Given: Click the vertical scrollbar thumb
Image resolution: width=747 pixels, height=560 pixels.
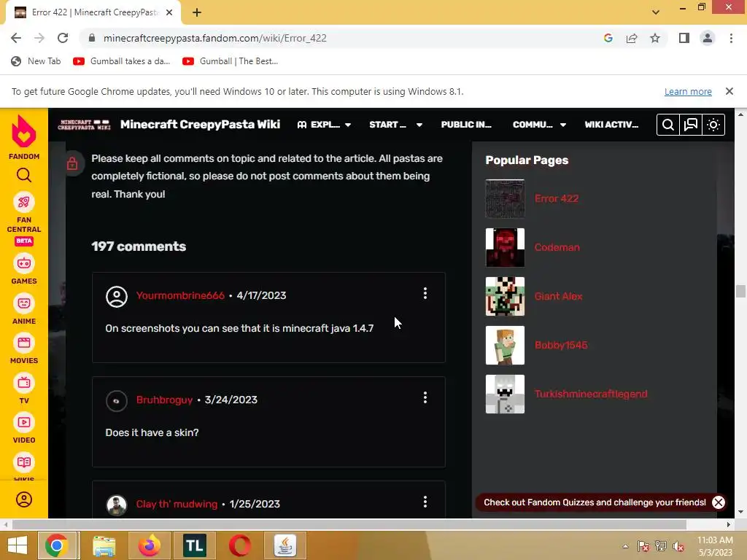Looking at the screenshot, I should click(740, 291).
